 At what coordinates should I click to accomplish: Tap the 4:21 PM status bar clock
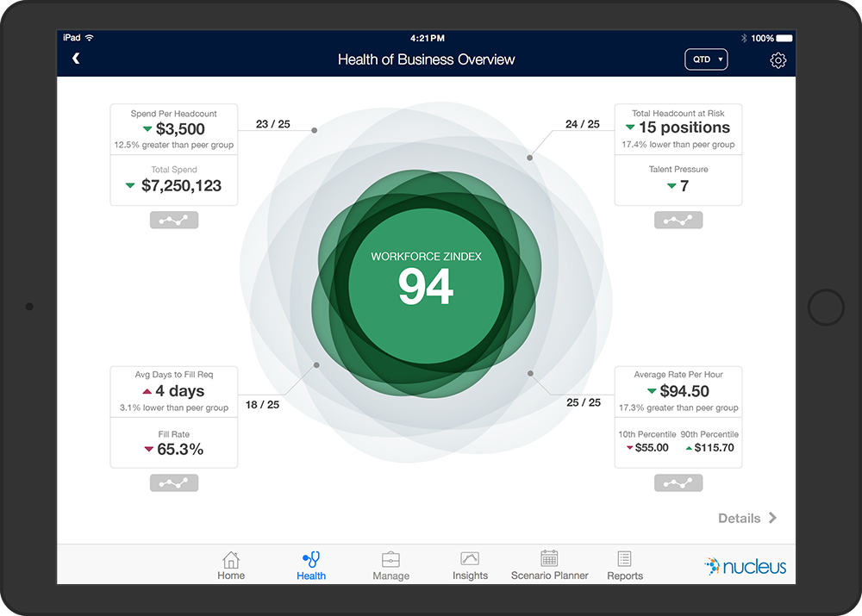click(x=428, y=38)
